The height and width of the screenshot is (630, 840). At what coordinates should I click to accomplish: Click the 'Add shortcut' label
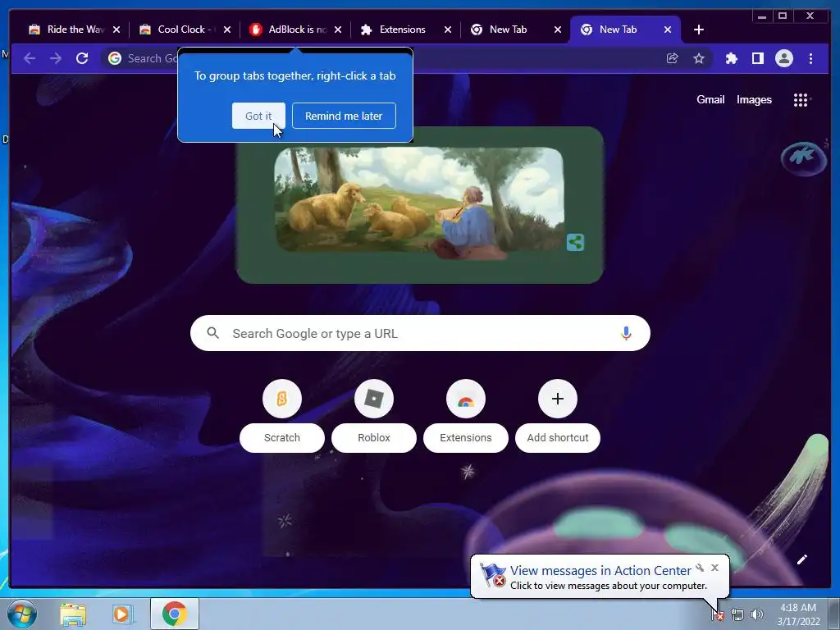pos(558,438)
